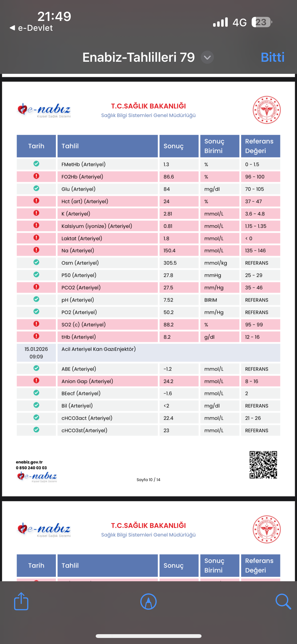Viewport: 297px width, 644px height.
Task: Tap the e-nabız logo in page header
Action: tap(44, 110)
